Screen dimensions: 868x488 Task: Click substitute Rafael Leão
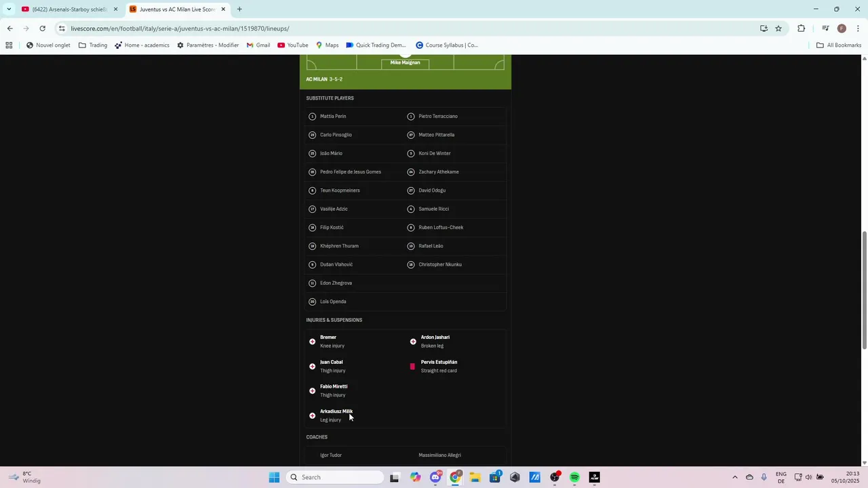(x=431, y=246)
